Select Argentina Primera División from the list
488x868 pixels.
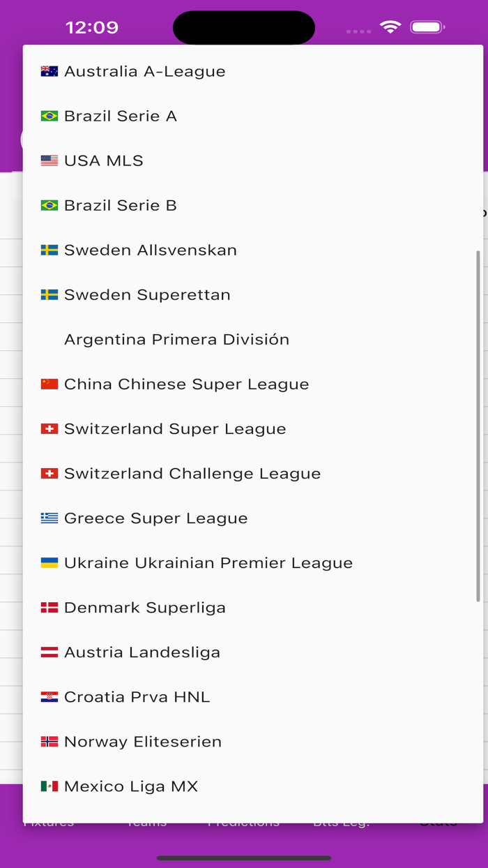[x=176, y=339]
